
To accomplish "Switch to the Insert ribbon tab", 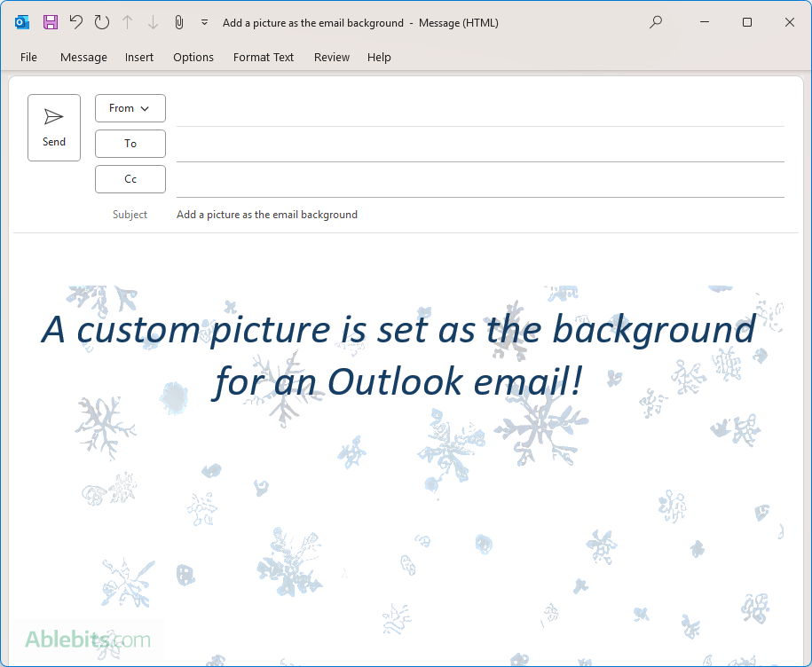I will (x=138, y=57).
